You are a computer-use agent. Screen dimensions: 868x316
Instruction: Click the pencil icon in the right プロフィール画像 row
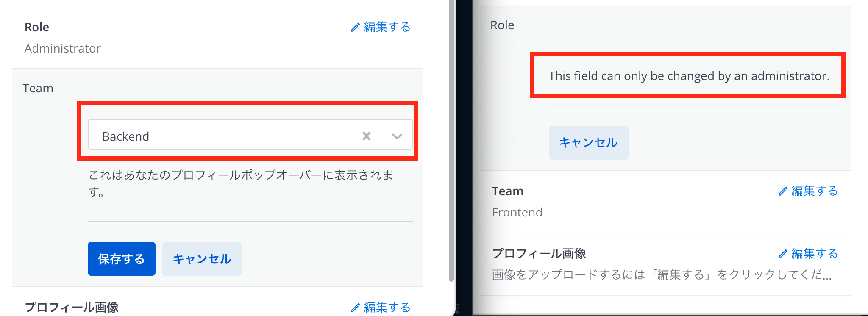[x=782, y=254]
